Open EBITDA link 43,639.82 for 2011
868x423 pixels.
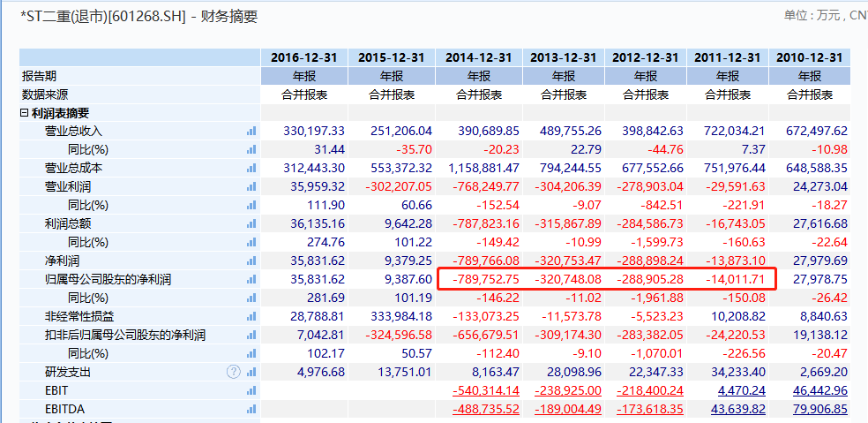pos(737,409)
